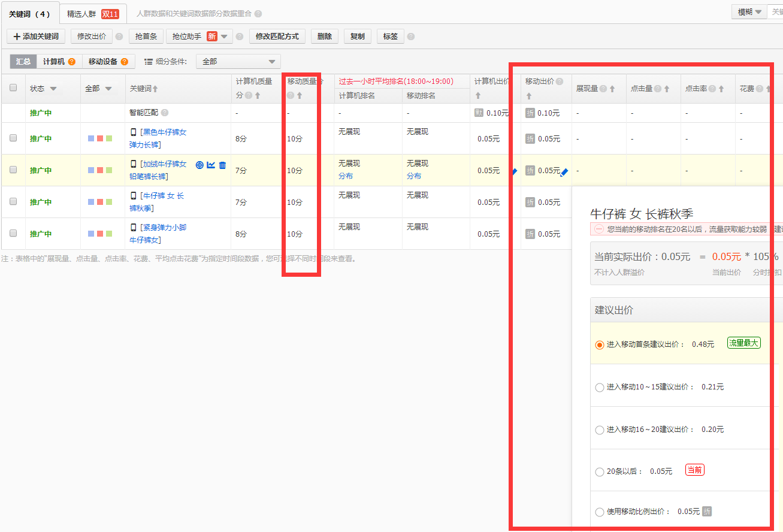The image size is (783, 532).
Task: Check the box for 黑色牛仔裤女 弹力长裤 row
Action: pyautogui.click(x=13, y=138)
